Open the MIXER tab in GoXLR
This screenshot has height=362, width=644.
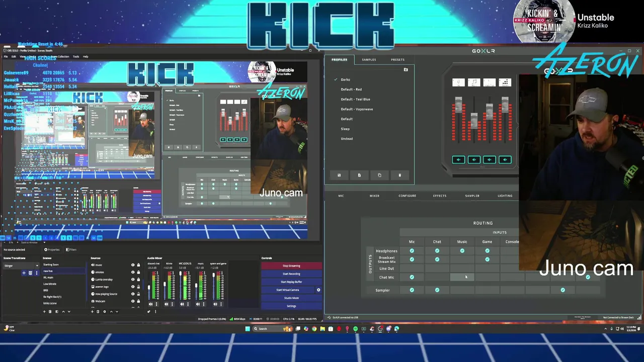pos(374,196)
